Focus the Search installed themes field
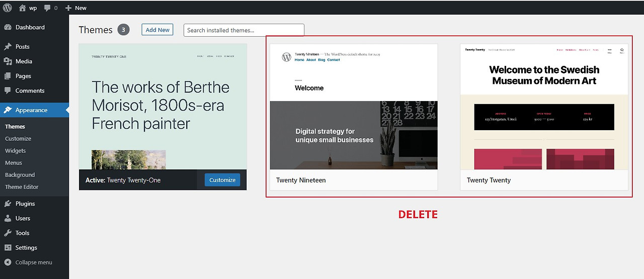644x279 pixels. coord(244,30)
